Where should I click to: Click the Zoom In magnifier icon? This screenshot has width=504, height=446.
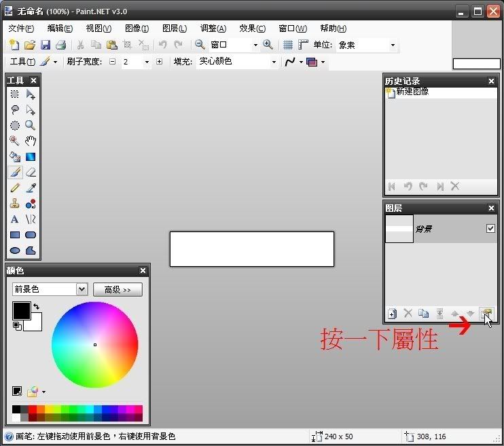(268, 45)
